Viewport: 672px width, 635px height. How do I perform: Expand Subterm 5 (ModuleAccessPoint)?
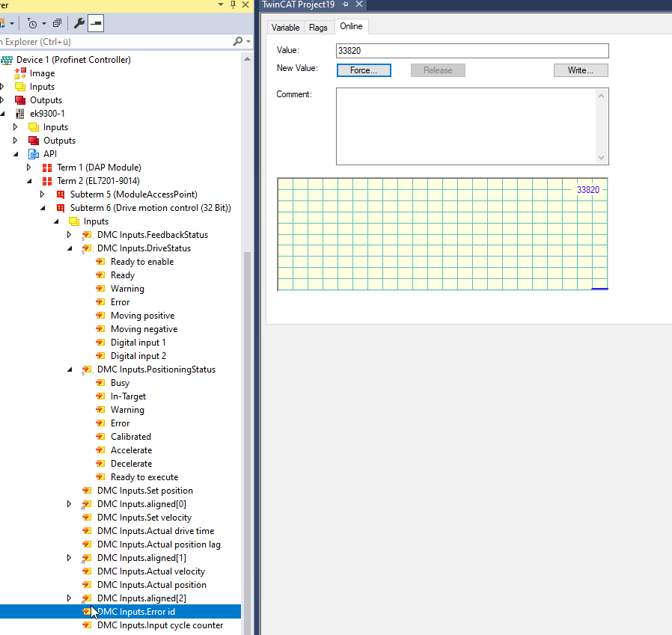(43, 194)
